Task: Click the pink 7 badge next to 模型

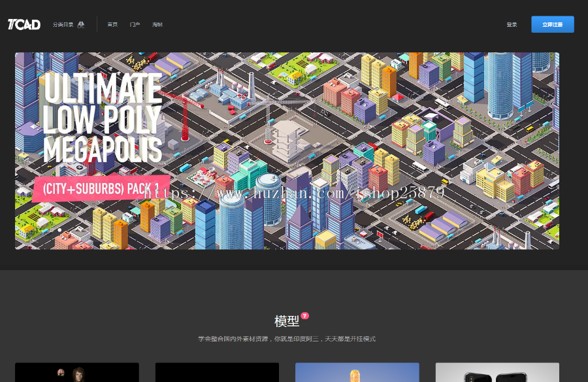Action: tap(305, 315)
